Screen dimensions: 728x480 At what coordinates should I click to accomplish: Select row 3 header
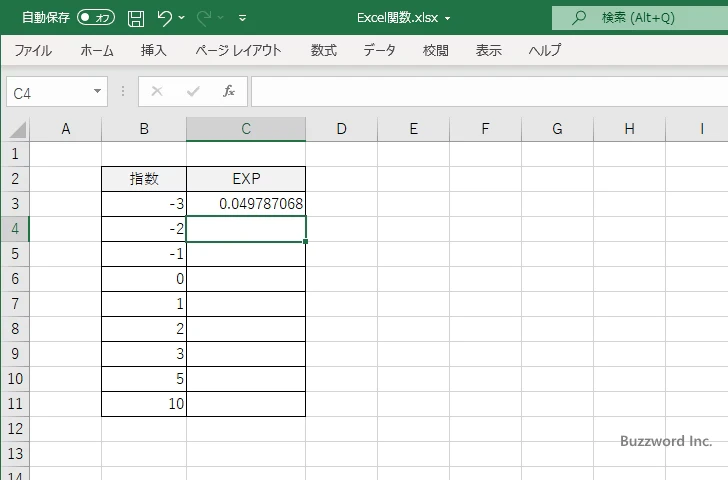point(14,204)
